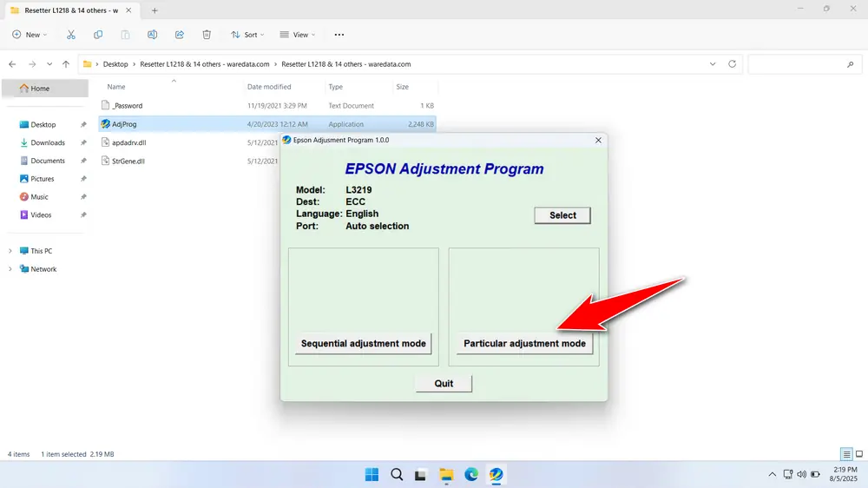Close the Epson Adjustment Program dialog

(x=598, y=140)
